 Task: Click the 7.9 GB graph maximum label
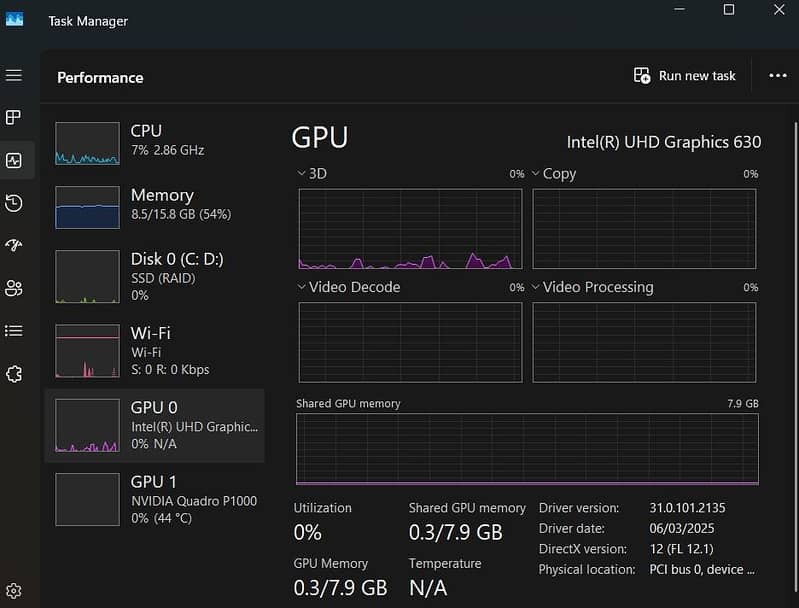[742, 404]
